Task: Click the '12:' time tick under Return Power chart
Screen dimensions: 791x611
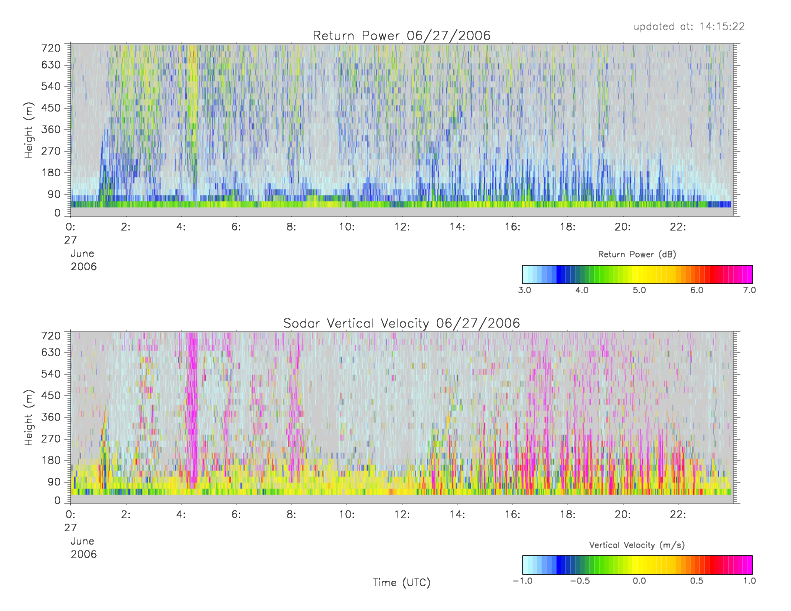Action: 402,227
